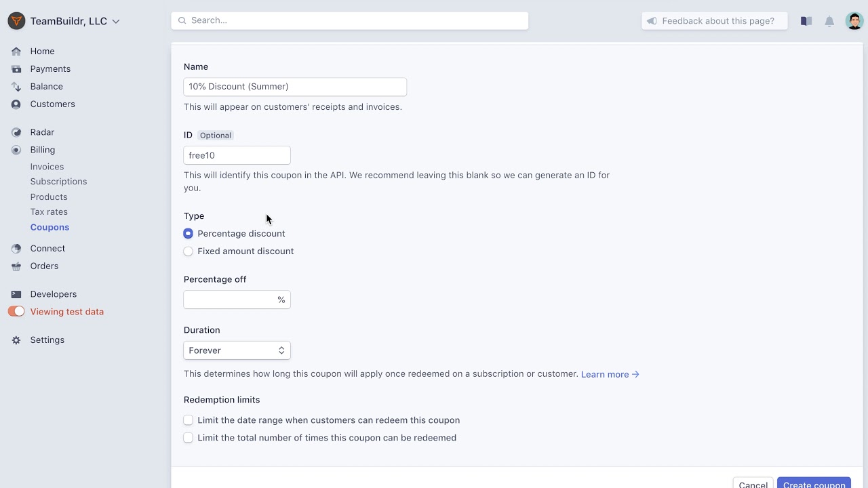This screenshot has height=488, width=868.
Task: Click the Cancel button
Action: [x=753, y=483]
